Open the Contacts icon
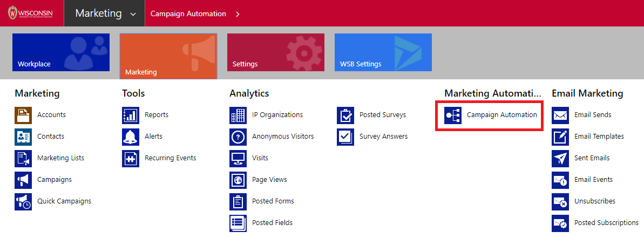Viewport: 644px width, 245px height. pyautogui.click(x=23, y=137)
